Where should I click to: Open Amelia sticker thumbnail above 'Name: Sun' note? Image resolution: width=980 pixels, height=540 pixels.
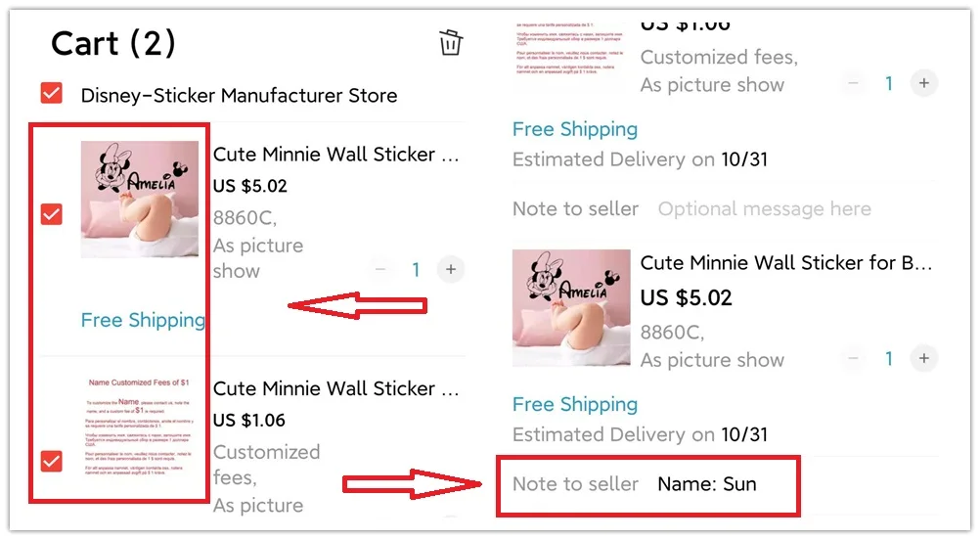tap(571, 308)
